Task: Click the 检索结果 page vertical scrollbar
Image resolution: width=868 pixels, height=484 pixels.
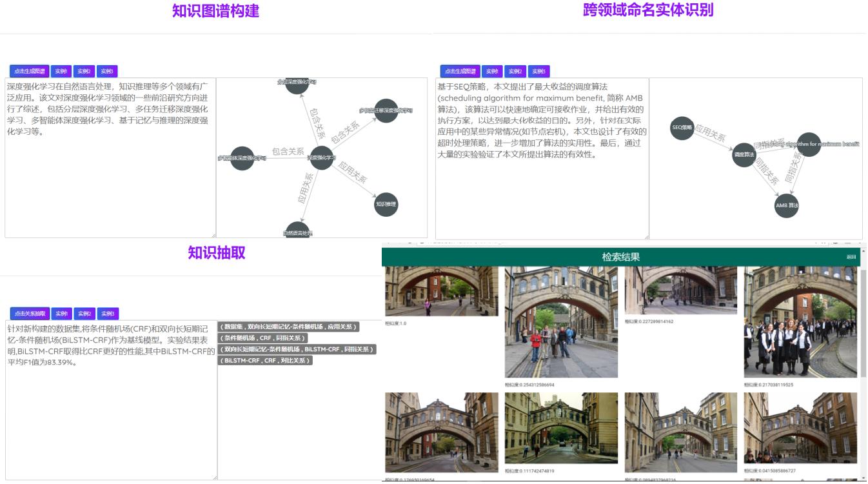Action: (863, 323)
